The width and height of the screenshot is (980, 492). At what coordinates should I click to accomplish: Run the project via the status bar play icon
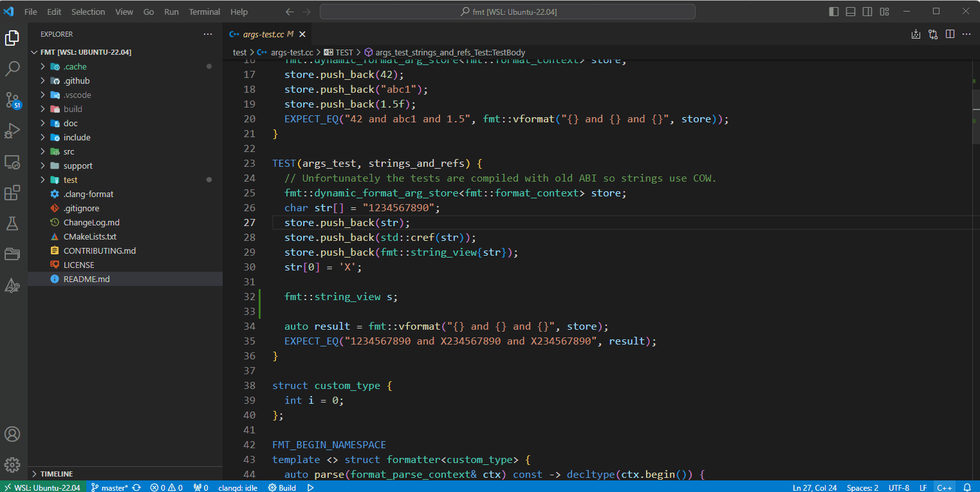coord(310,487)
